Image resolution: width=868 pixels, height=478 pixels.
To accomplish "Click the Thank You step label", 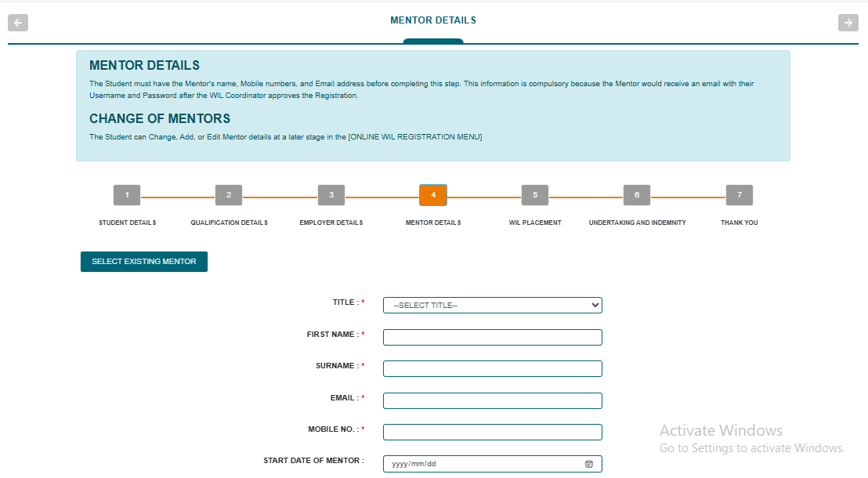I will pyautogui.click(x=739, y=223).
